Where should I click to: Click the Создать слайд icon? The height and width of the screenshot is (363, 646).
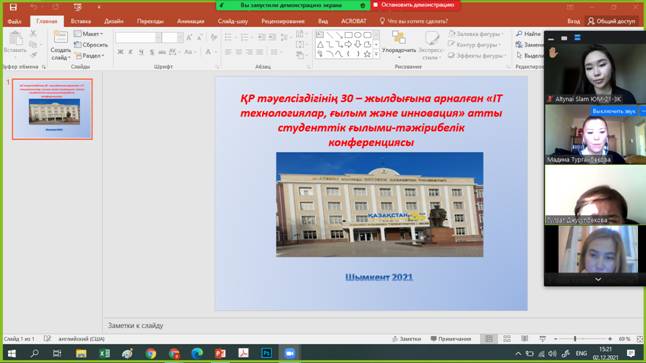[x=61, y=37]
